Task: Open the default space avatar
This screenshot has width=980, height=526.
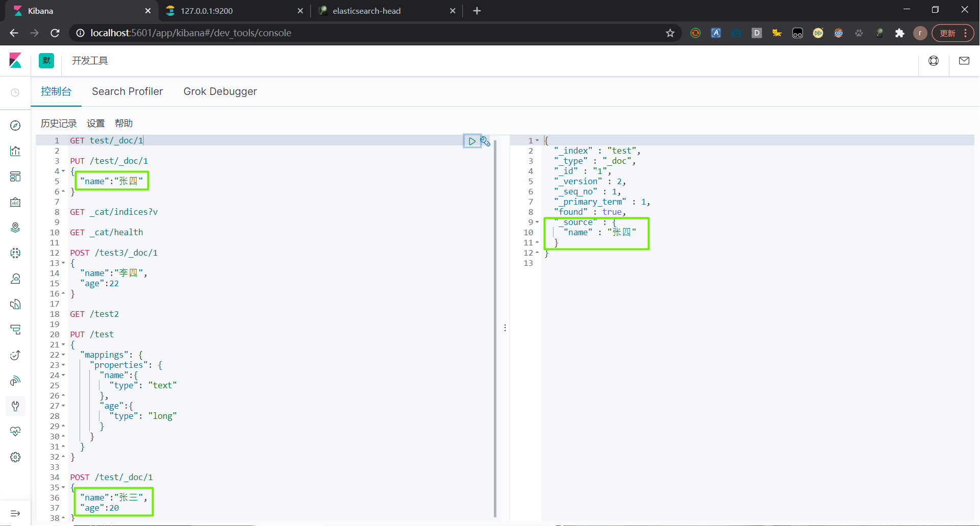Action: [46, 61]
